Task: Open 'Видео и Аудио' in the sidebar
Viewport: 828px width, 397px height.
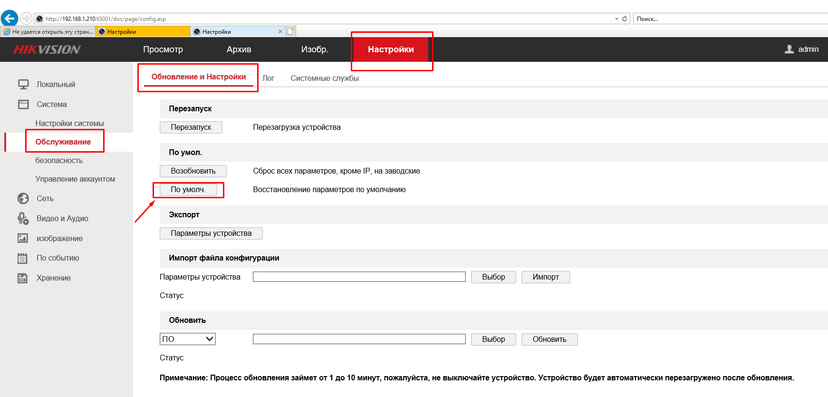Action: (x=62, y=219)
